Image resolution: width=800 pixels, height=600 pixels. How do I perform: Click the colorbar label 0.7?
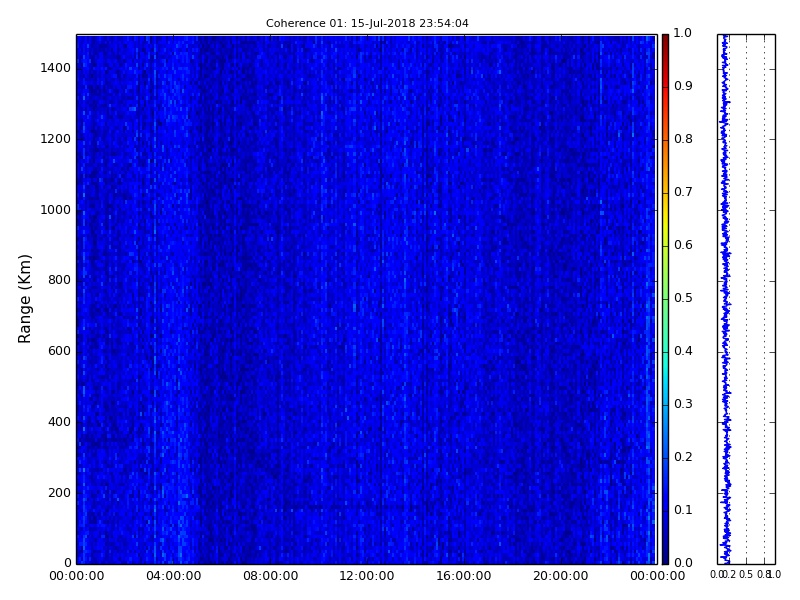coord(683,192)
